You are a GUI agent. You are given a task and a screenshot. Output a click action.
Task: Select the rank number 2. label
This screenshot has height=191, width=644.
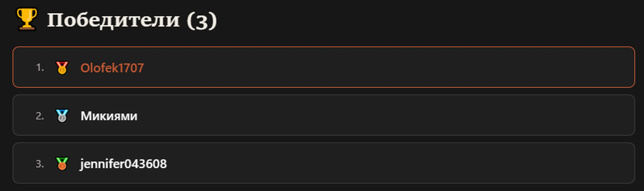(40, 116)
